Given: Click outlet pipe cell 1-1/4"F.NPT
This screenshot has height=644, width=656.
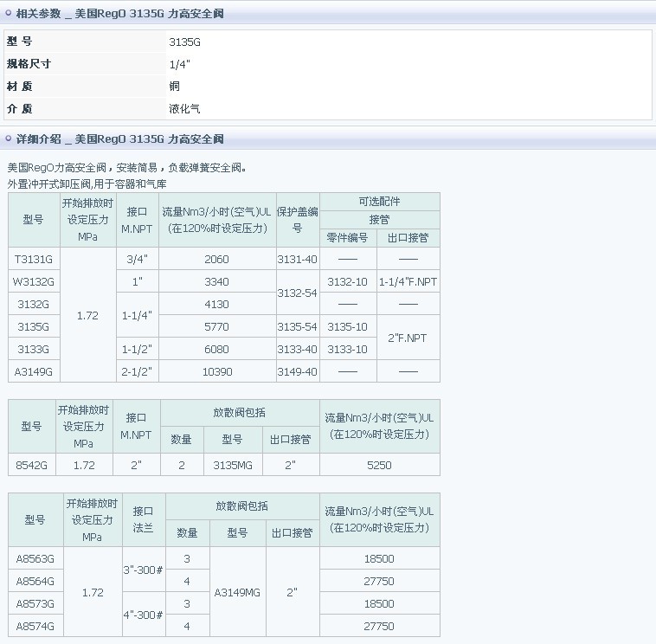Looking at the screenshot, I should click(408, 281).
